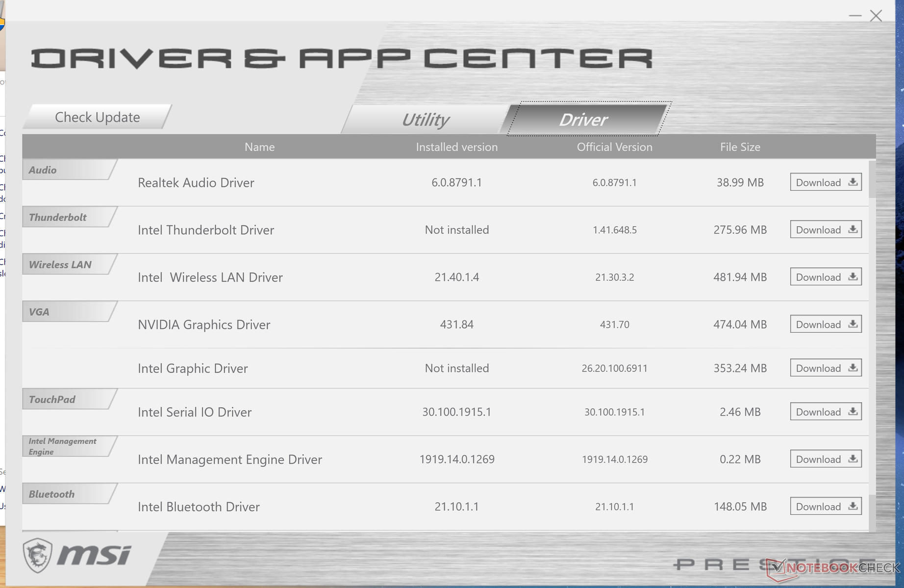Click the Installed version column header
The height and width of the screenshot is (588, 904).
(x=456, y=147)
